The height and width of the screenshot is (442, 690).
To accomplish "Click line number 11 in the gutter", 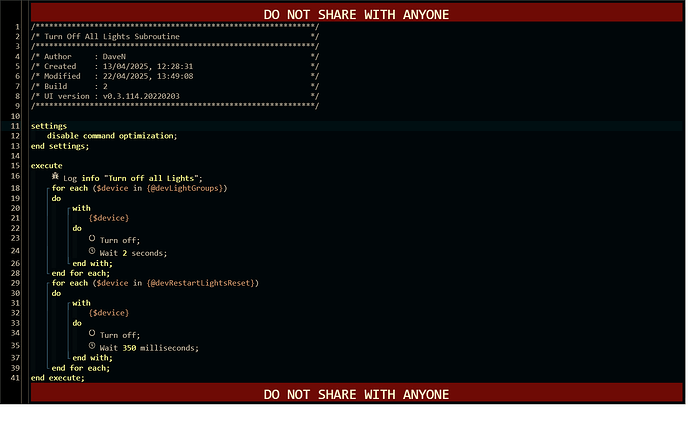I will click(x=16, y=126).
